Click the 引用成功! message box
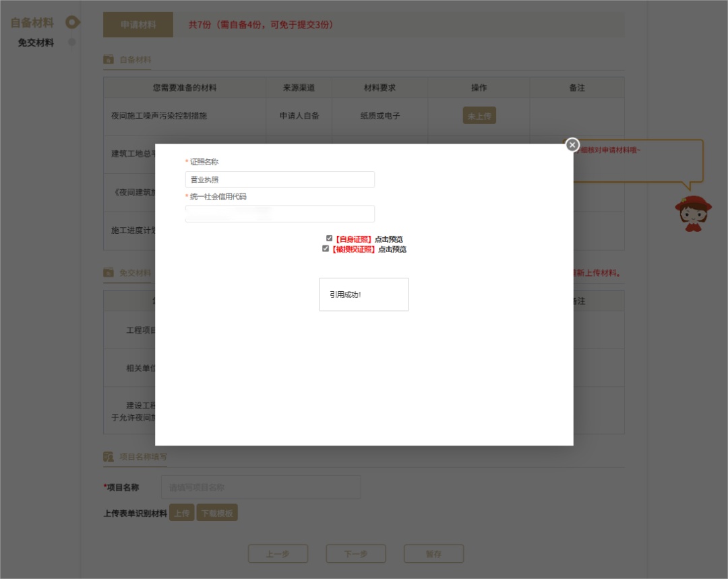Image resolution: width=728 pixels, height=579 pixels. pos(364,295)
